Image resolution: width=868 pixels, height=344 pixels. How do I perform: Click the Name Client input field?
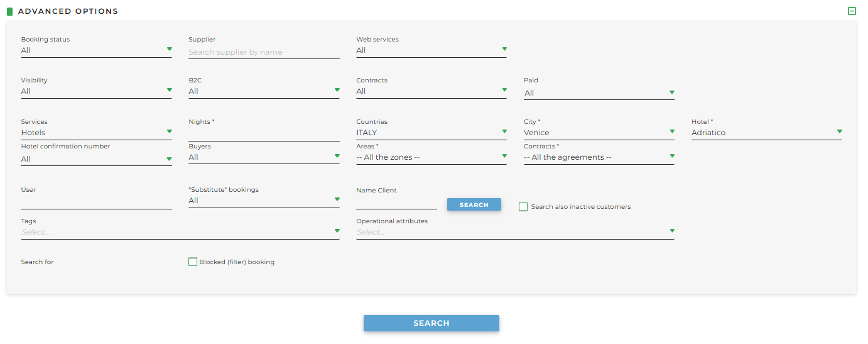[396, 203]
